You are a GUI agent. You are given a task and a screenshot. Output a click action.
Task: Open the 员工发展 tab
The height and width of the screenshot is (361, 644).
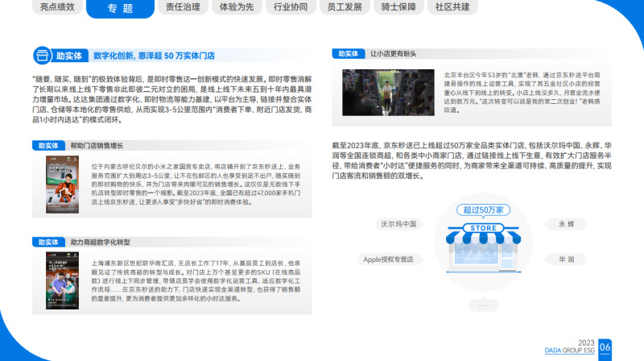click(x=345, y=7)
